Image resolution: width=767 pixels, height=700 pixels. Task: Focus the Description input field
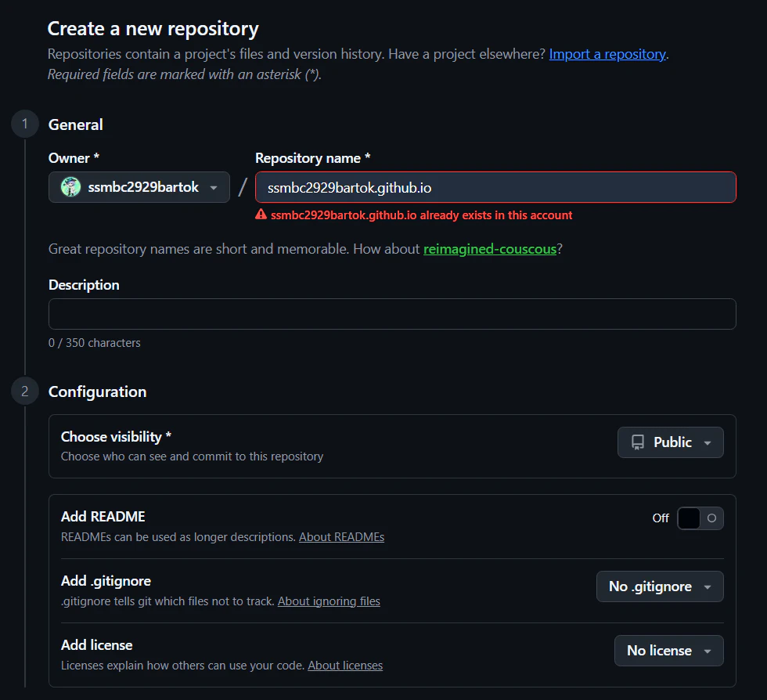tap(392, 314)
